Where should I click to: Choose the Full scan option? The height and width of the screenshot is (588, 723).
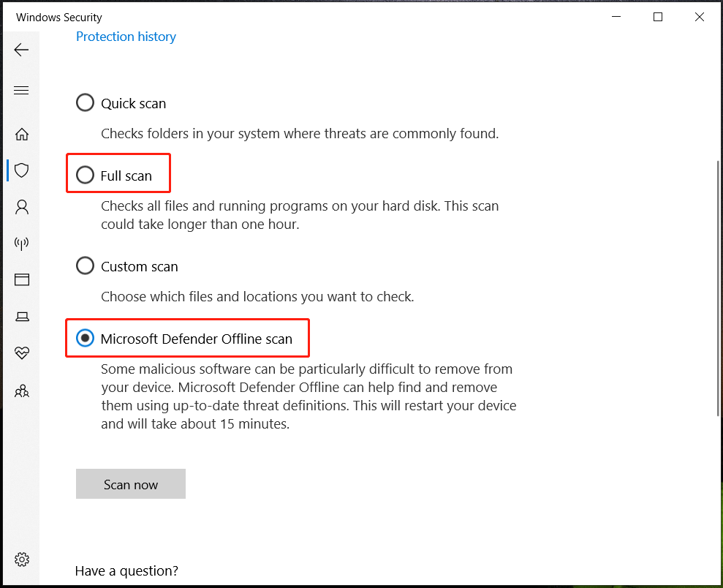[85, 175]
